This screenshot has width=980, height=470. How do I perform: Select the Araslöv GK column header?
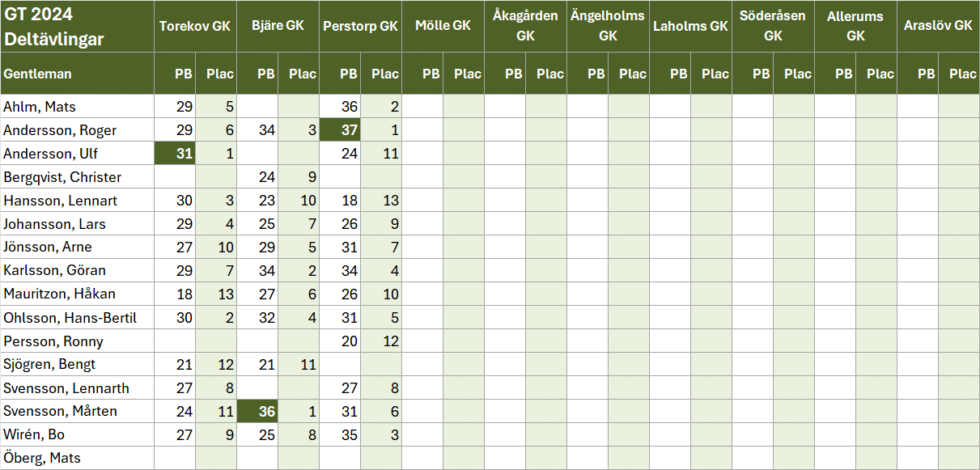point(938,26)
